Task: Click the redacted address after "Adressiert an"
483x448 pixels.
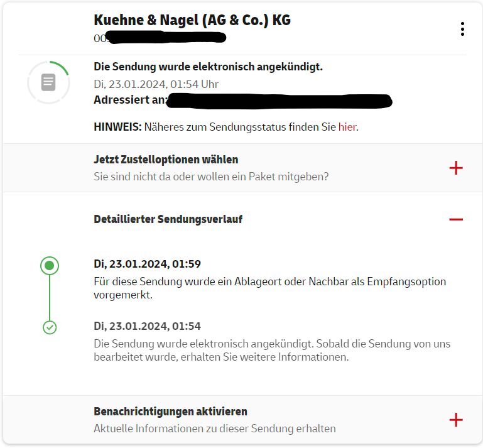Action: point(281,100)
